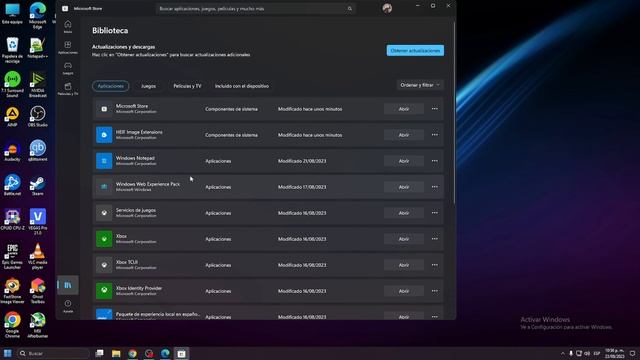This screenshot has height=360, width=640.
Task: Select the MSI Afterburner desktop shortcut
Action: (38, 325)
